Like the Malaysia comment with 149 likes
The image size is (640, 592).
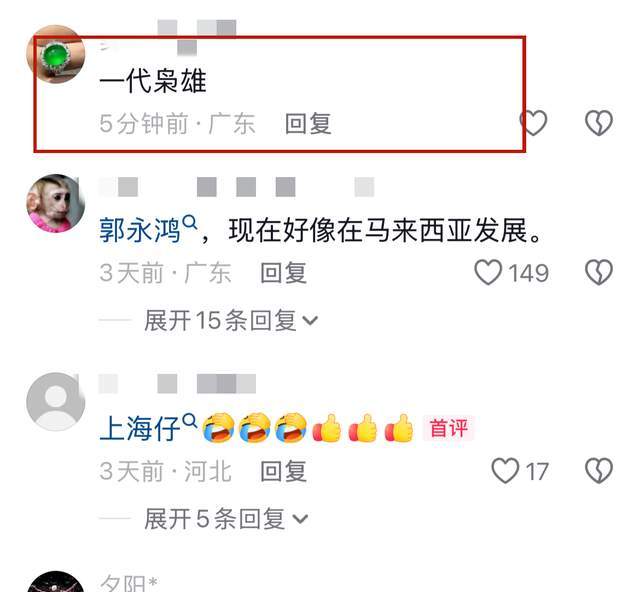coord(488,272)
